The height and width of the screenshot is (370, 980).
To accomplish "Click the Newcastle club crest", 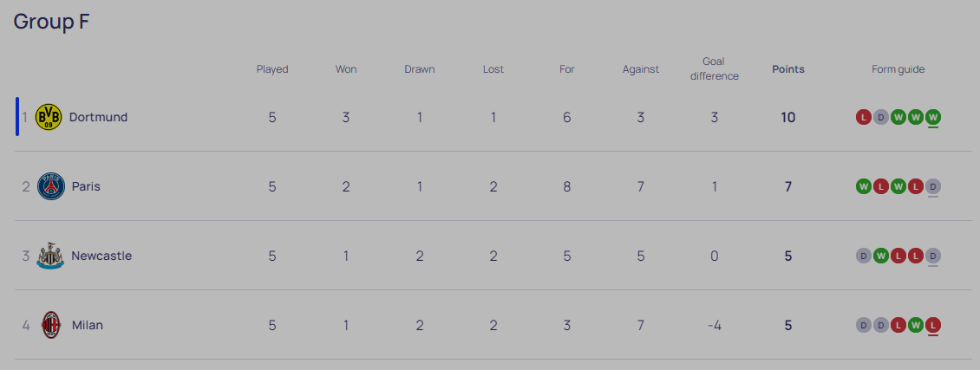I will pos(50,256).
